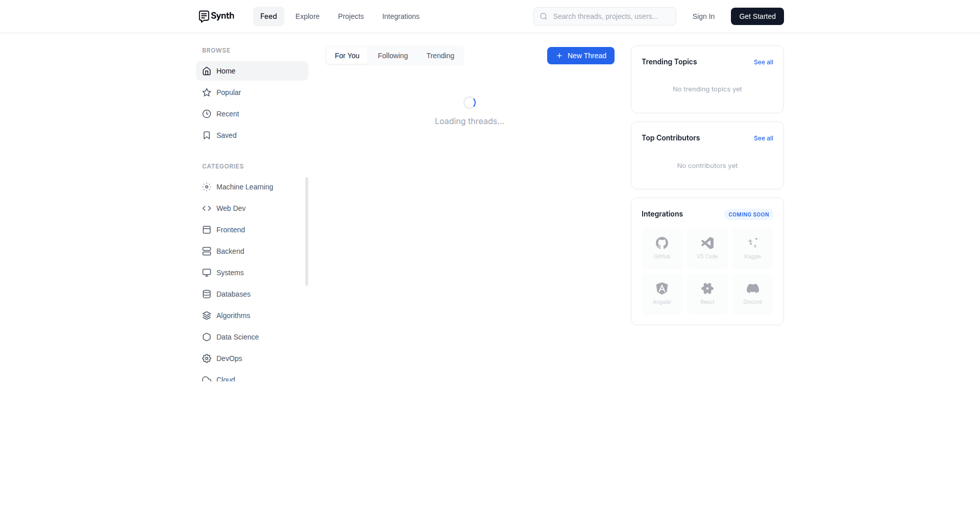The image size is (980, 507).
Task: Click the Recent browse label
Action: [x=228, y=114]
